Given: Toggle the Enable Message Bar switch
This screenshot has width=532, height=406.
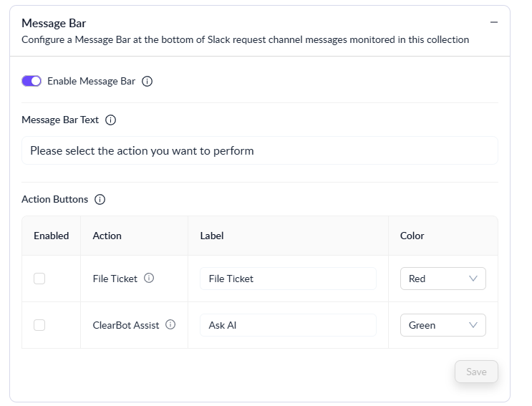Looking at the screenshot, I should (32, 81).
